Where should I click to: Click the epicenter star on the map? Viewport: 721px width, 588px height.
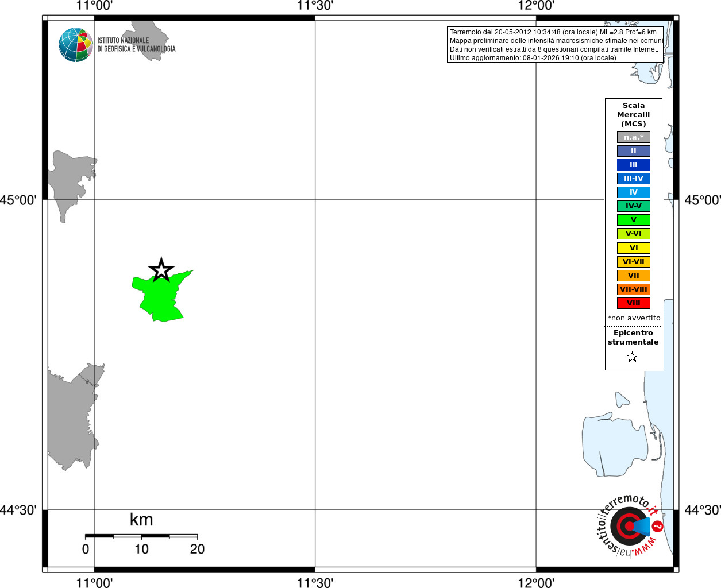[x=161, y=269]
